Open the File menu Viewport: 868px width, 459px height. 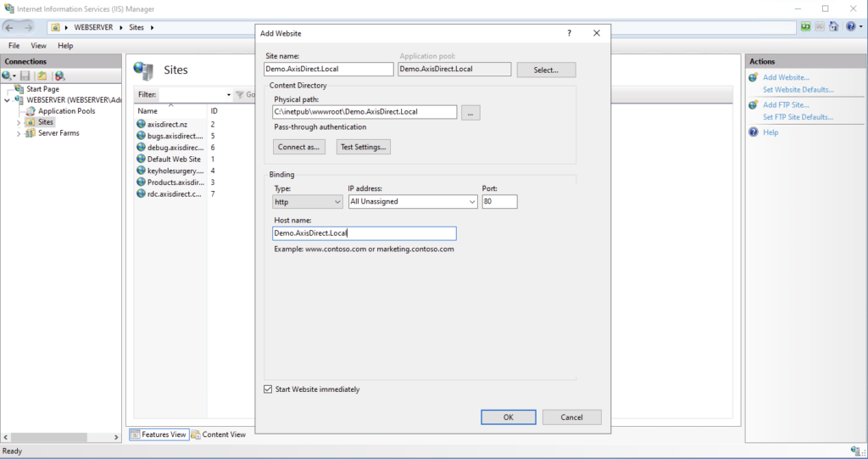(14, 46)
